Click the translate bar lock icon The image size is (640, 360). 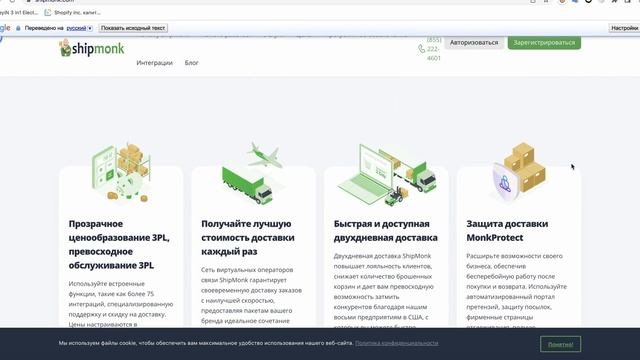(x=18, y=28)
